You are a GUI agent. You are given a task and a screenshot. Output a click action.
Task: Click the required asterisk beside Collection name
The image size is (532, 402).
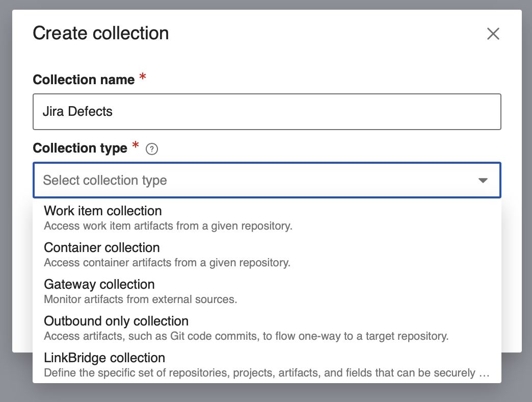[142, 77]
